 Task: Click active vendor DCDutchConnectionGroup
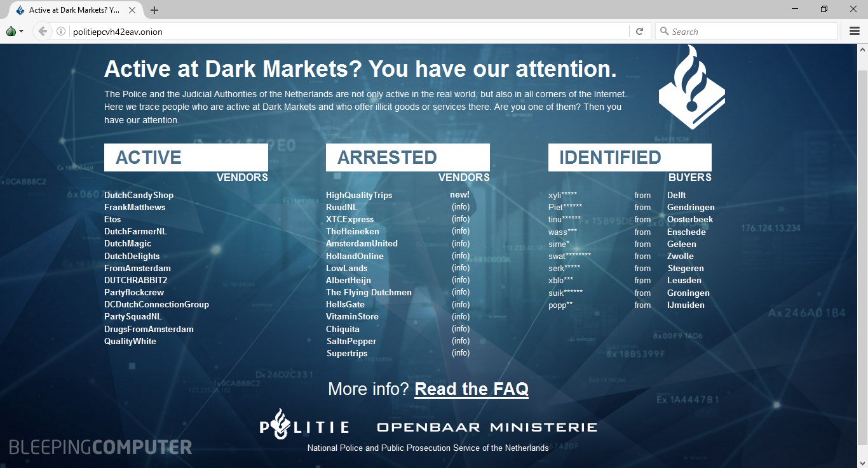click(x=156, y=304)
